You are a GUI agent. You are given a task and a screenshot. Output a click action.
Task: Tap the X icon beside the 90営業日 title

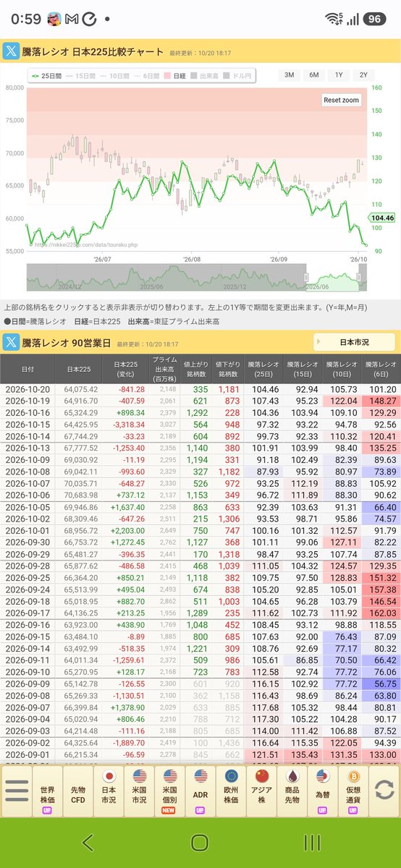pyautogui.click(x=11, y=342)
